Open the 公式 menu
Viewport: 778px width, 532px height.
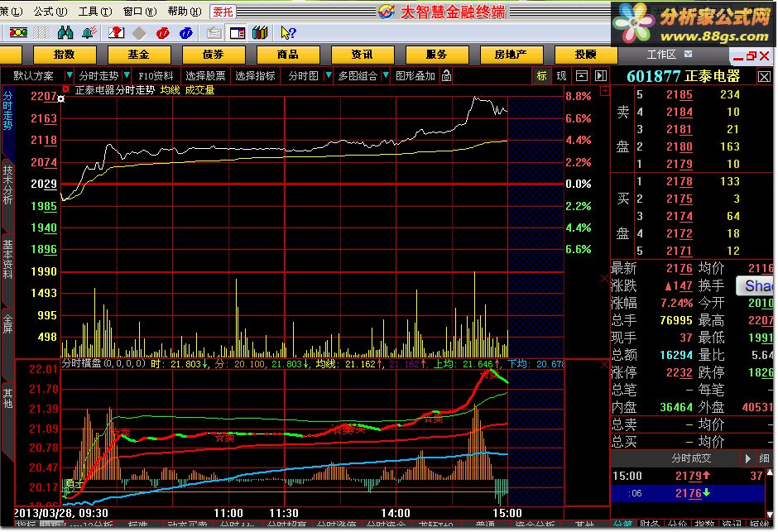[50, 12]
